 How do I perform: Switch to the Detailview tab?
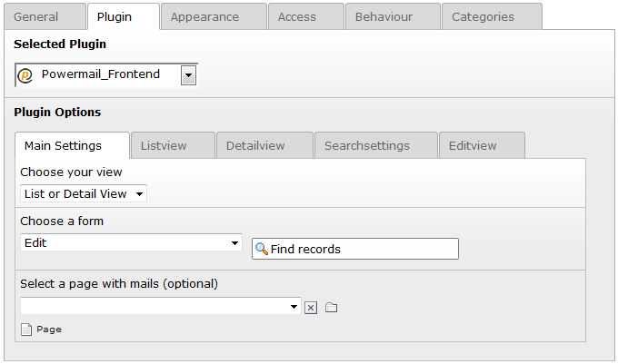tap(255, 145)
